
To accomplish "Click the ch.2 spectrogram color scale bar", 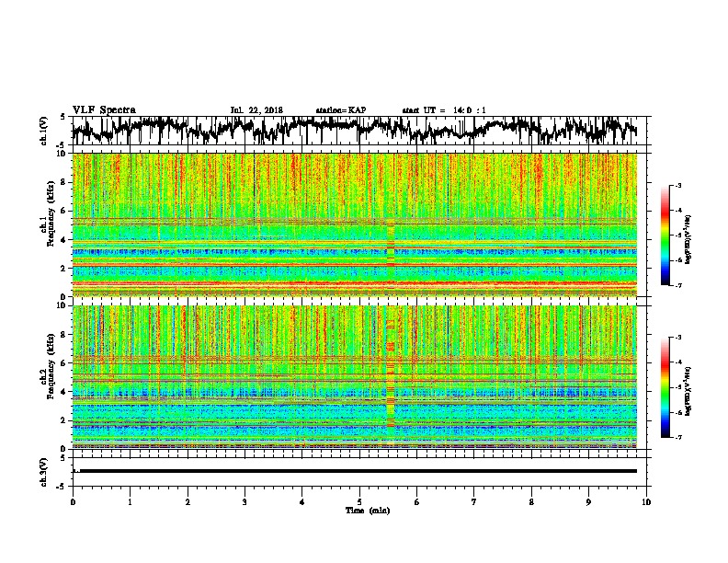I will pos(665,387).
